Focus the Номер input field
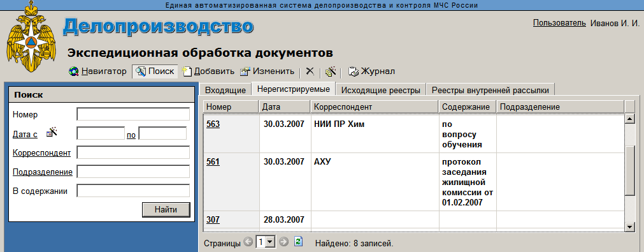Viewport: 644px width, 252px height. 133,114
